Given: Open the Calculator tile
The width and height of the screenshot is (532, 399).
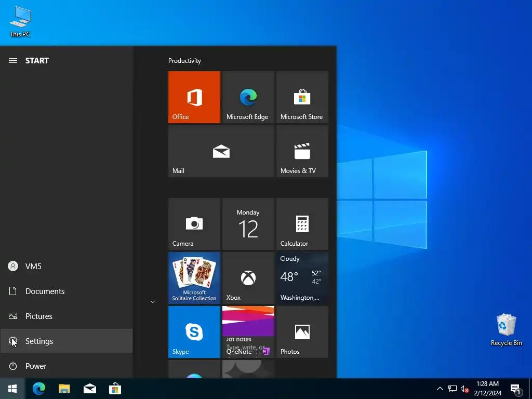Looking at the screenshot, I should pyautogui.click(x=302, y=224).
